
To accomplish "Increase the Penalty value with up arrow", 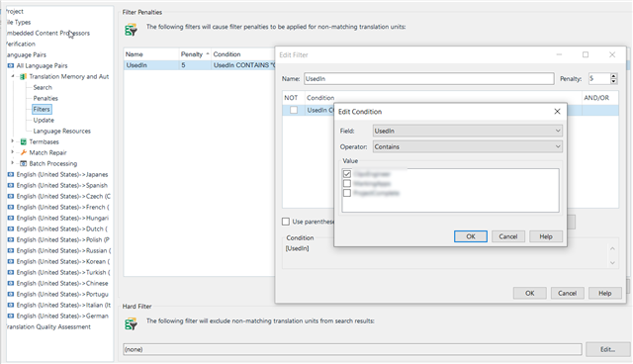I will pos(613,76).
